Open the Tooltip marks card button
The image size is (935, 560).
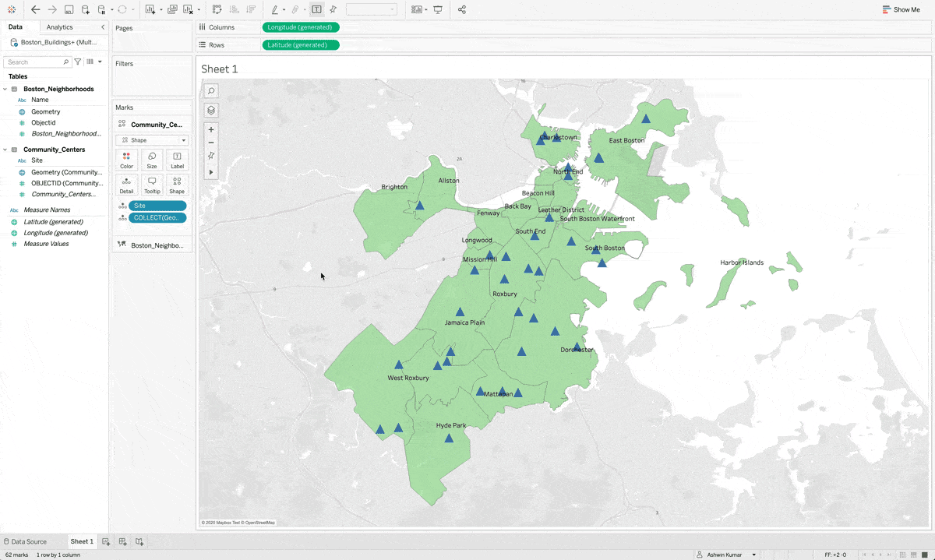(x=152, y=185)
